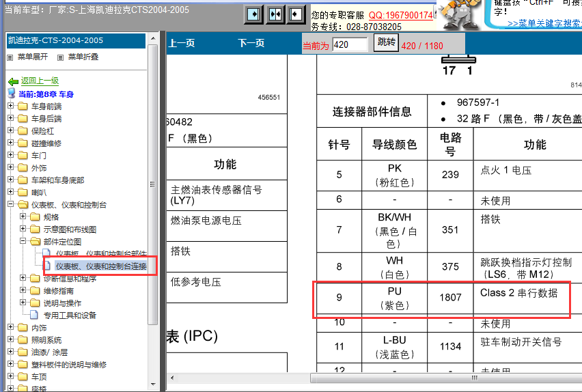Click the folder icon for 车身前端
The width and height of the screenshot is (582, 392).
(23, 107)
